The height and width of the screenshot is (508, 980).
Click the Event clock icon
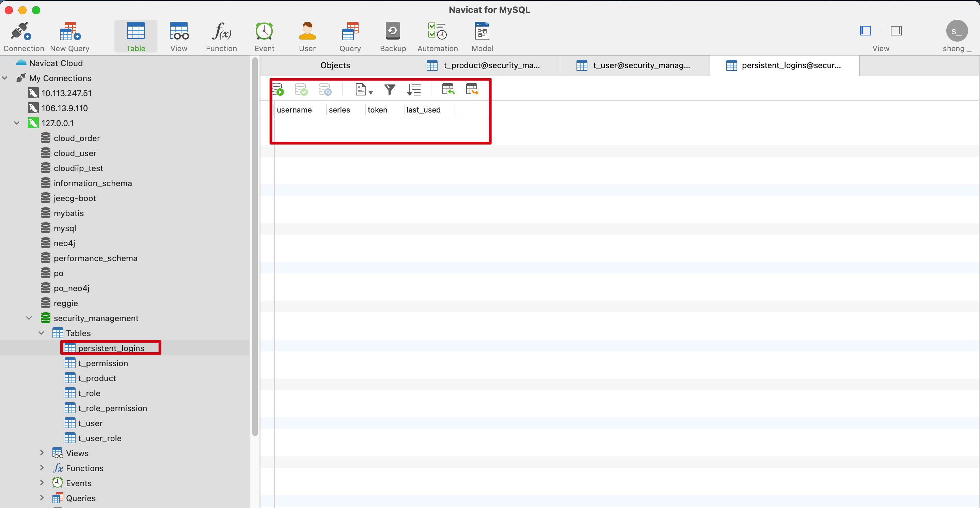pyautogui.click(x=264, y=32)
